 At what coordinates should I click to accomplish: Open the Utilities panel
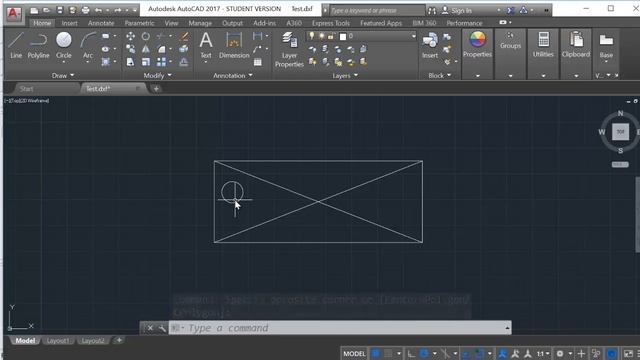(x=543, y=44)
